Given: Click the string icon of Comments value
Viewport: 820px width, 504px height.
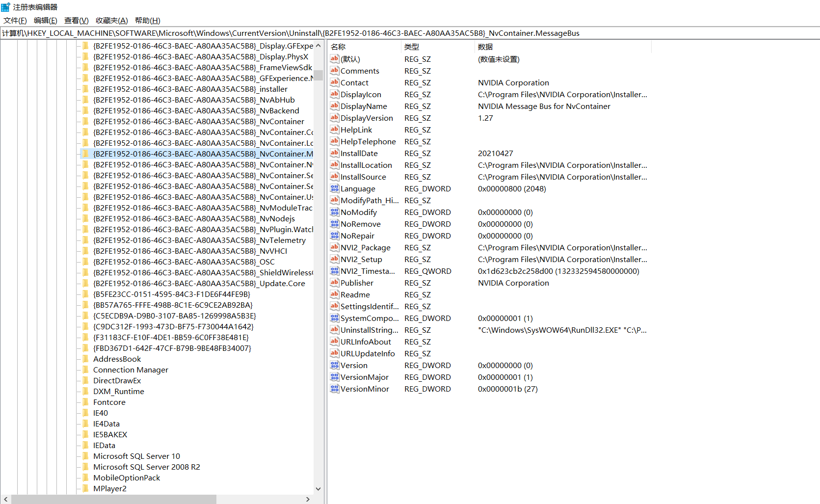Looking at the screenshot, I should [335, 71].
